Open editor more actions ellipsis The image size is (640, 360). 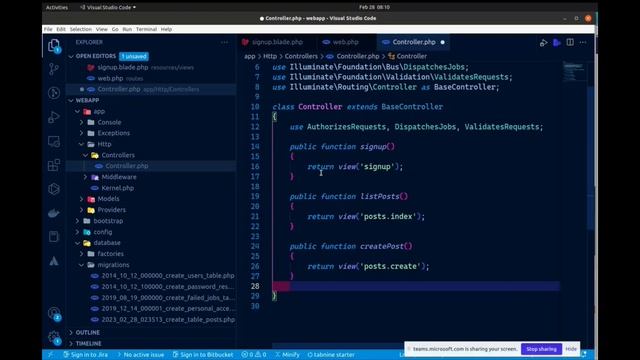[583, 42]
